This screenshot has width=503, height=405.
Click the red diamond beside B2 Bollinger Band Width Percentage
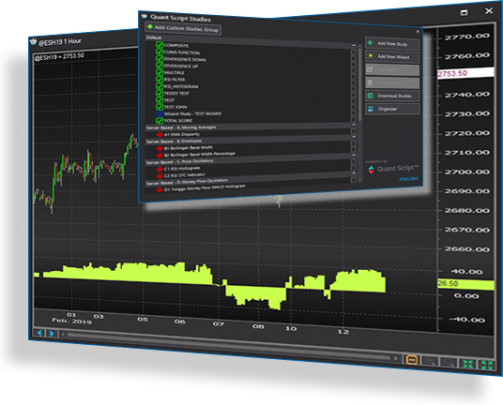(x=160, y=155)
